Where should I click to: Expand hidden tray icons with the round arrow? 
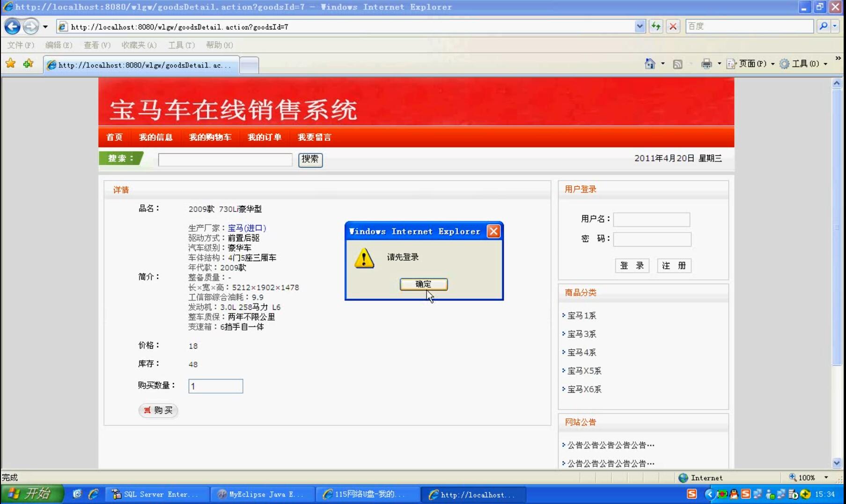click(709, 494)
